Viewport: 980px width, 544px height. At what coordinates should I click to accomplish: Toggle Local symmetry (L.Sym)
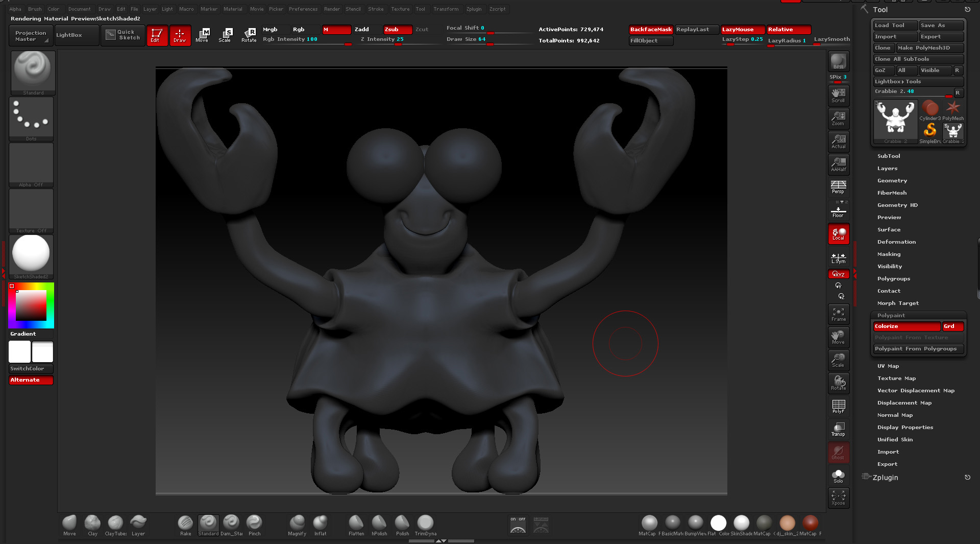[839, 258]
